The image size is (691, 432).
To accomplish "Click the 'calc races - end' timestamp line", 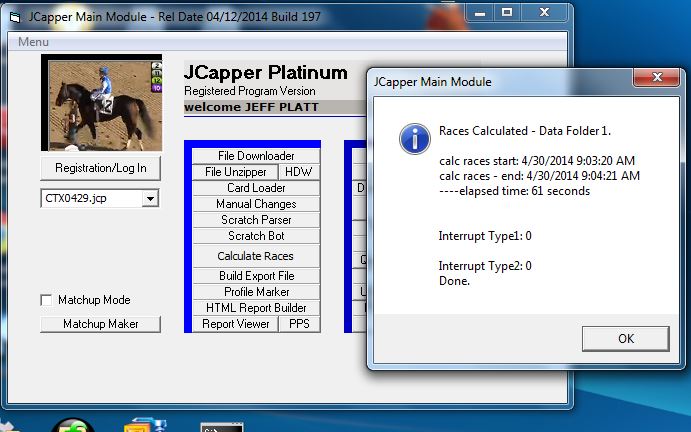I will [539, 176].
